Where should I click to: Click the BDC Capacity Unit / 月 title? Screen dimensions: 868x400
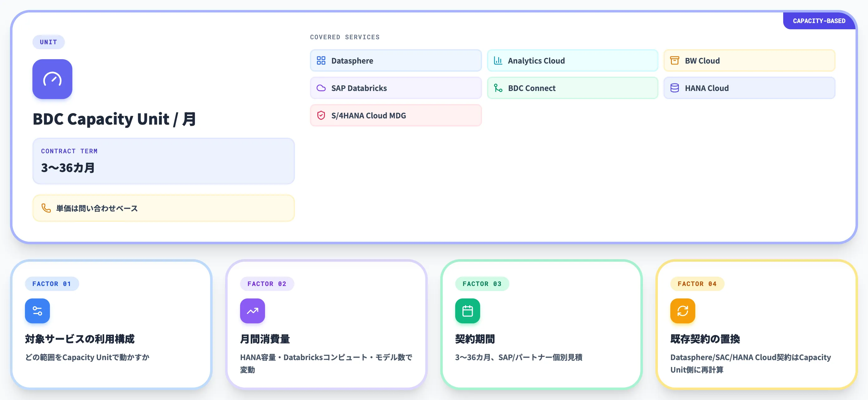pos(114,119)
